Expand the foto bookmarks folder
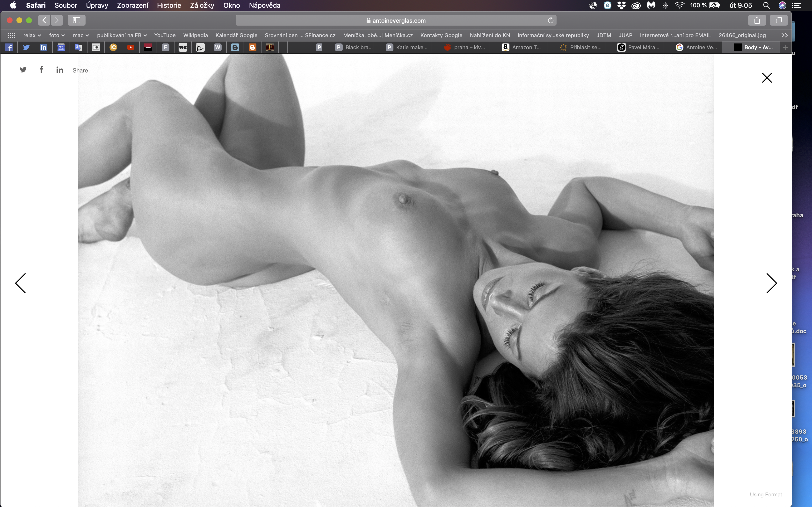The height and width of the screenshot is (507, 812). (x=57, y=35)
